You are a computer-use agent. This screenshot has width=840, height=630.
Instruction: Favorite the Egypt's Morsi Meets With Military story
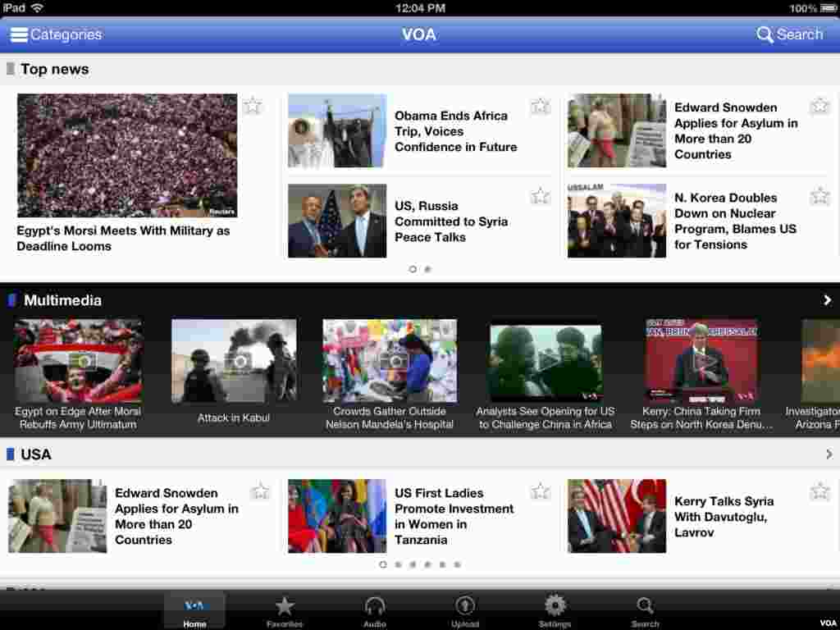point(253,106)
